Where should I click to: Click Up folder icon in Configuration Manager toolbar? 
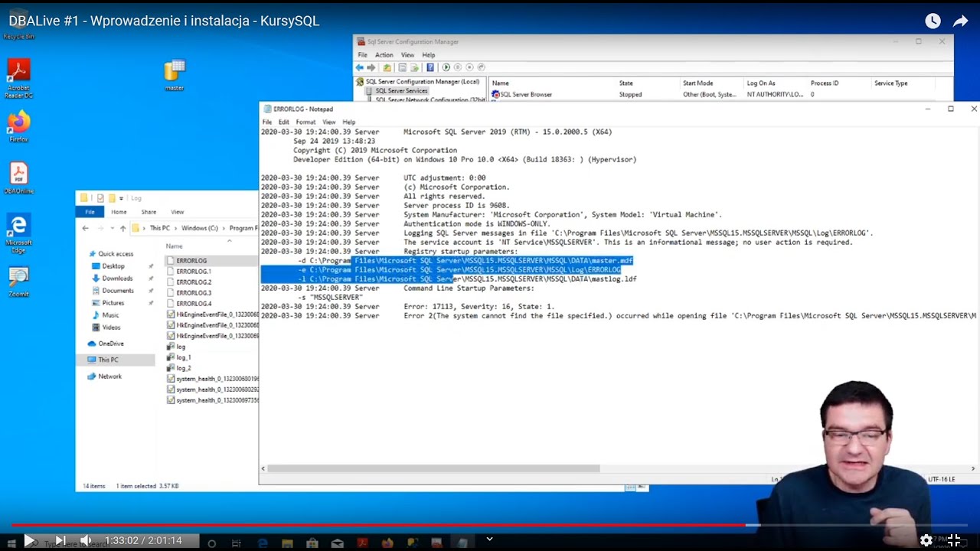coord(387,67)
